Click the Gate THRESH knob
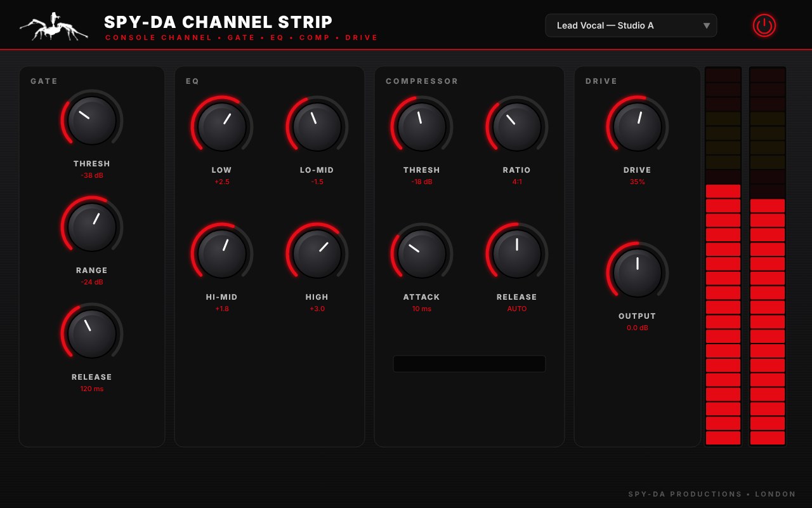Viewport: 812px width, 508px height. (92, 120)
